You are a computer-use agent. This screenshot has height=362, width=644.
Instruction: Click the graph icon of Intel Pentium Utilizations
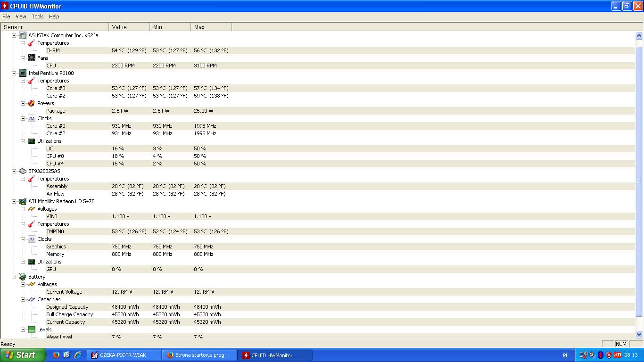click(x=32, y=141)
